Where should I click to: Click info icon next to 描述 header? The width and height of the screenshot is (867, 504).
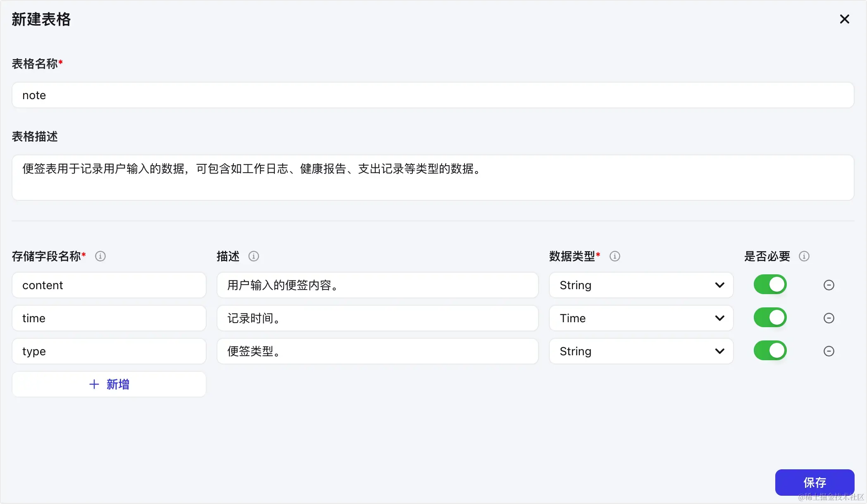[x=254, y=256]
